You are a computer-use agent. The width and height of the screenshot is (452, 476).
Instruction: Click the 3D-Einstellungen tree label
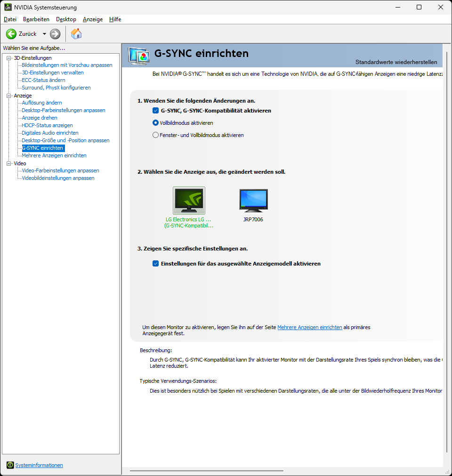click(x=33, y=58)
